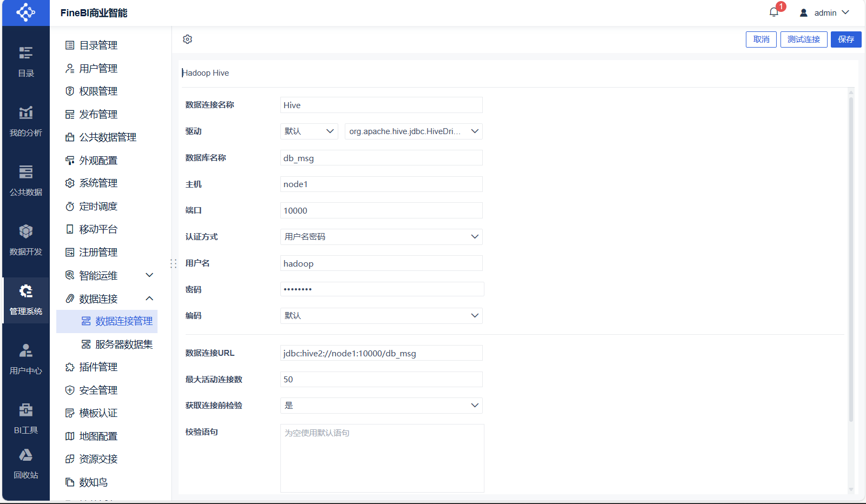Screen dimensions: 866x504
Task: Expand the 智能运维 menu group
Action: coord(110,276)
